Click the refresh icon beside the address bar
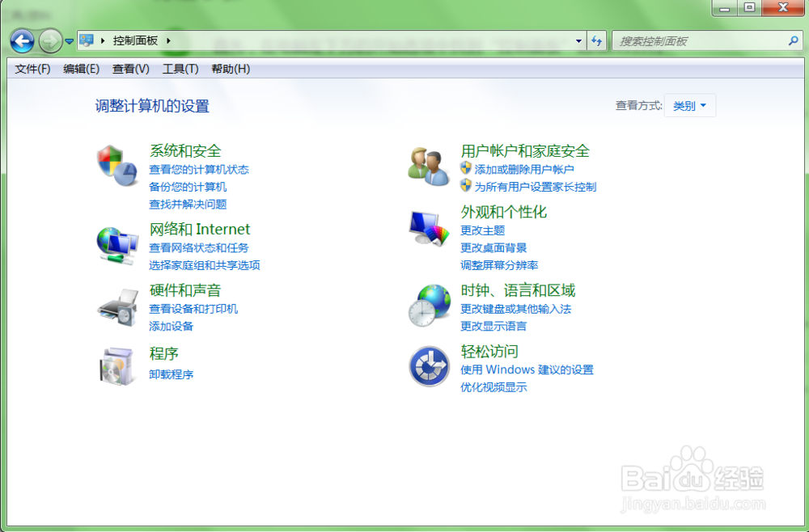Screen dimensions: 809x532 (596, 40)
